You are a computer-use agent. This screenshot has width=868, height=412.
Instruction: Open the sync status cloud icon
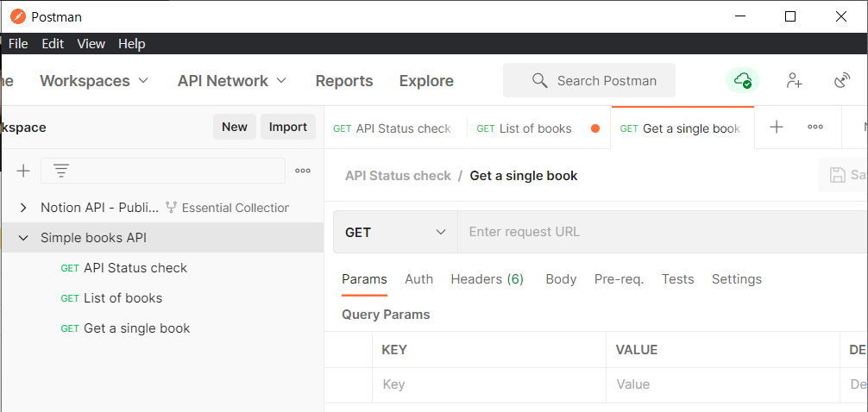(742, 81)
